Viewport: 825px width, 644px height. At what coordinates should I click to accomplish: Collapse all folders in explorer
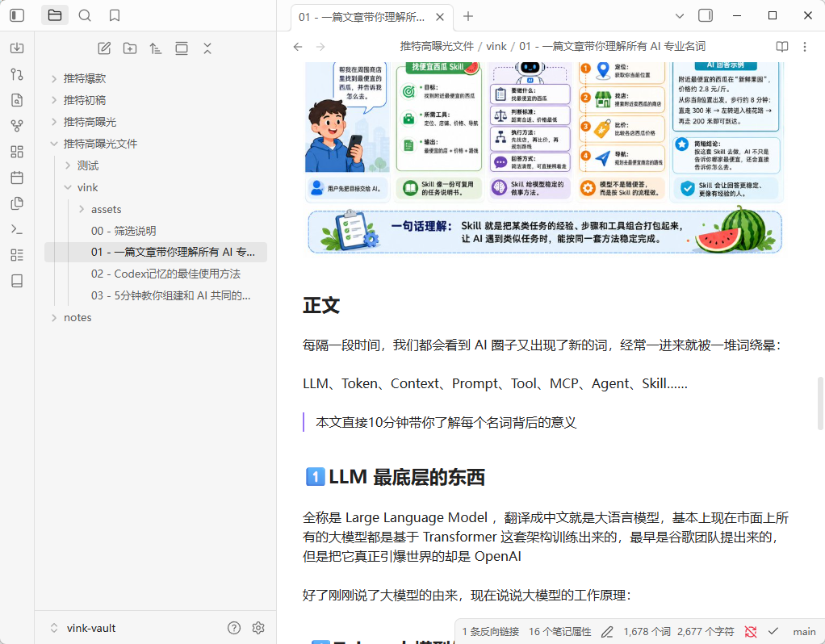(207, 48)
